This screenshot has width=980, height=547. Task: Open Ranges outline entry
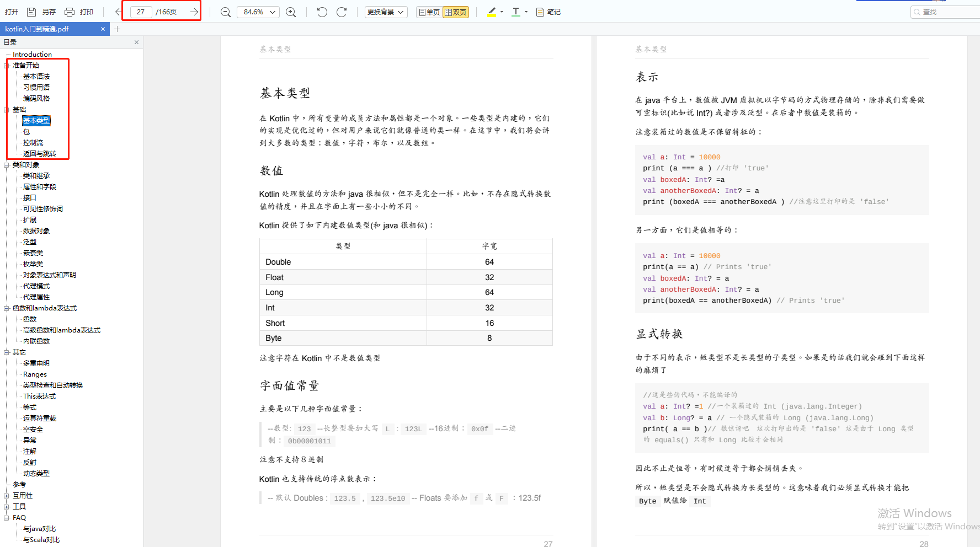35,374
